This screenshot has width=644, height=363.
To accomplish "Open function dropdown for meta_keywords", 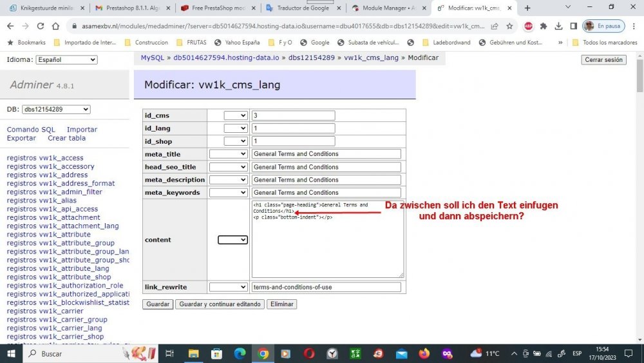I will tap(229, 192).
